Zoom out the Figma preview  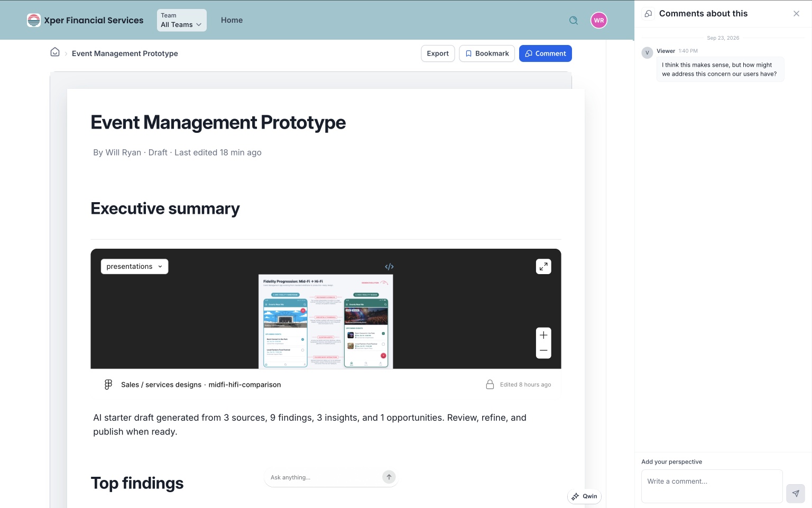[543, 351]
